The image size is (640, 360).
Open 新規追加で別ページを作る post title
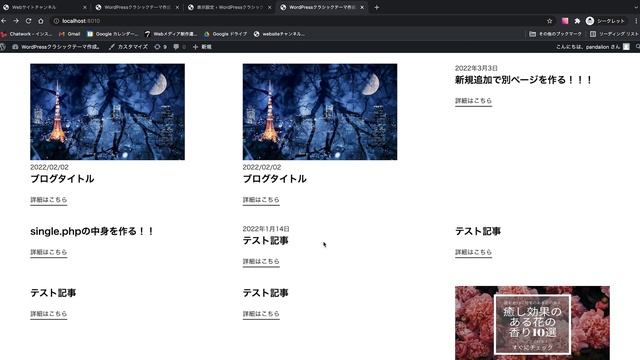coord(523,80)
